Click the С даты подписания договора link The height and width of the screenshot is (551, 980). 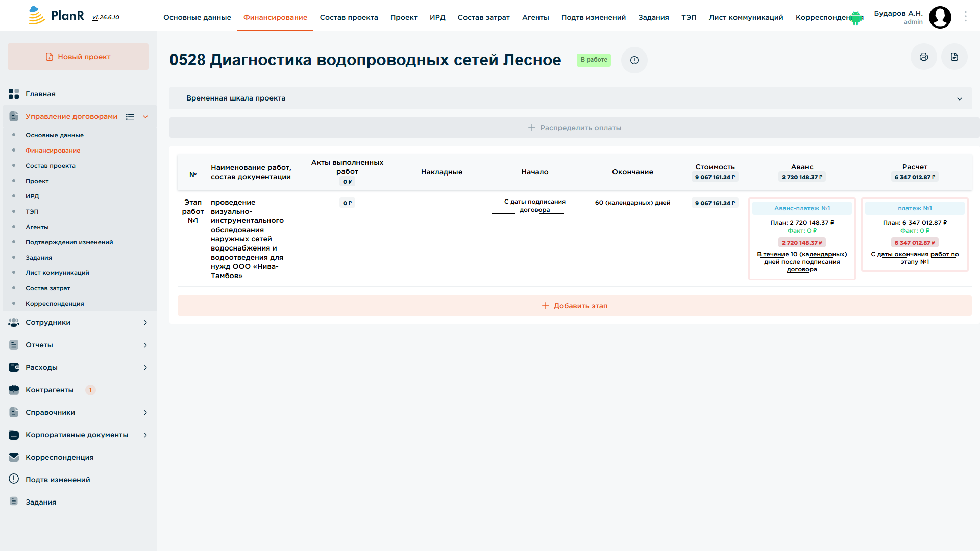pos(534,206)
